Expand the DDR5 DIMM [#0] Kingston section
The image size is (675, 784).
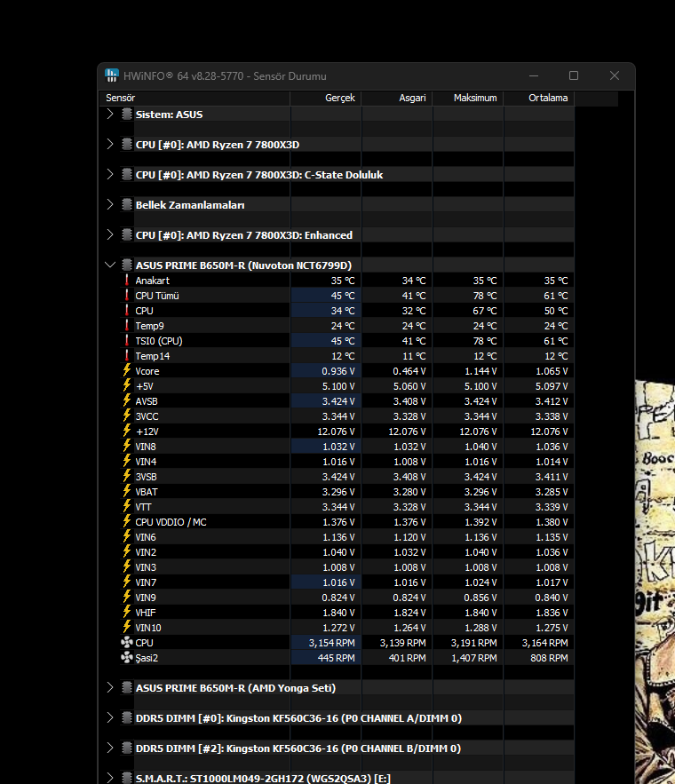click(110, 717)
